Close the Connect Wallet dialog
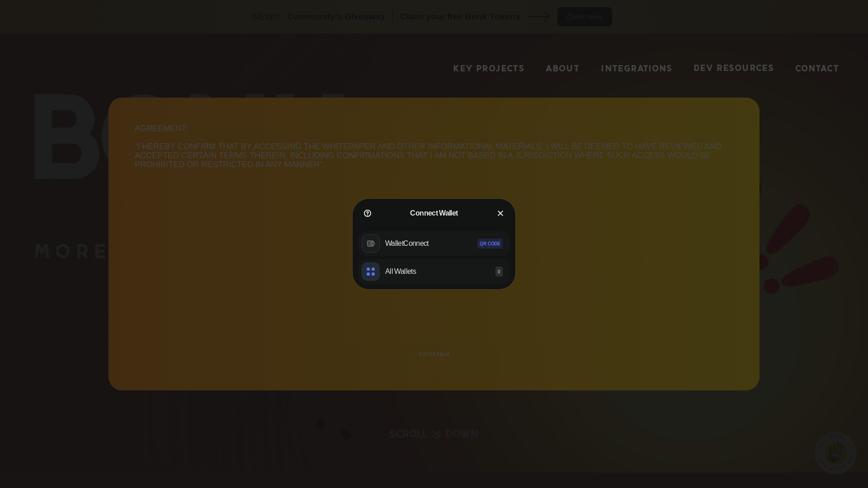 point(500,213)
